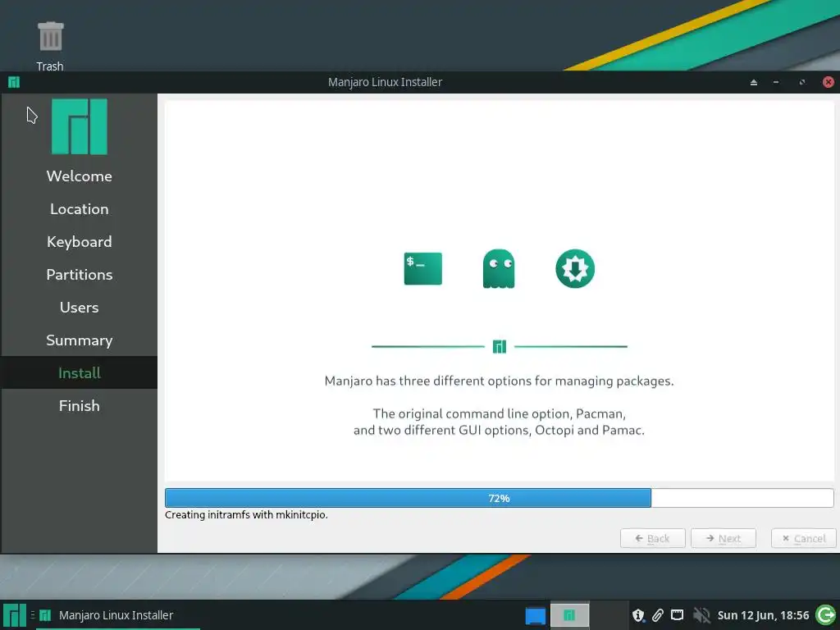Image resolution: width=840 pixels, height=630 pixels.
Task: Select the Welcome step in sidebar
Action: coord(80,176)
